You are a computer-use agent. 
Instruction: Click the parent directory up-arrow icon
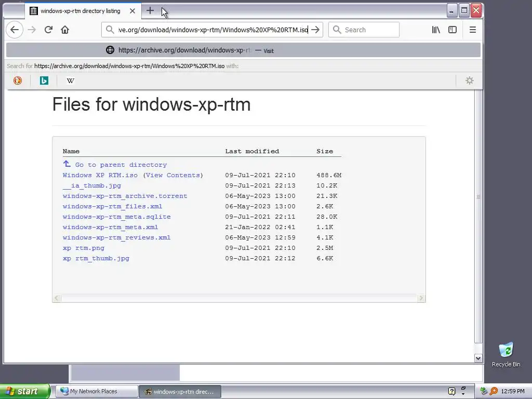67,164
